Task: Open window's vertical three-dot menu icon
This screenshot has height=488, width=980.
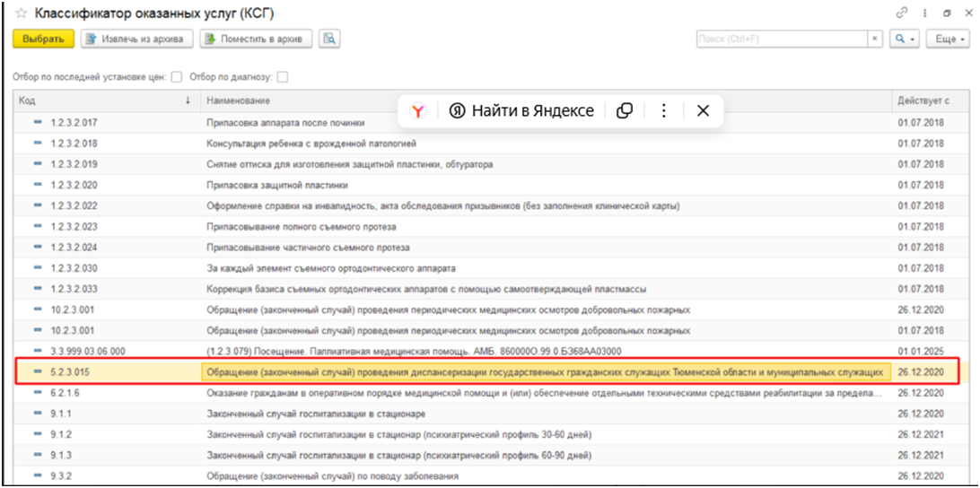Action: (924, 13)
